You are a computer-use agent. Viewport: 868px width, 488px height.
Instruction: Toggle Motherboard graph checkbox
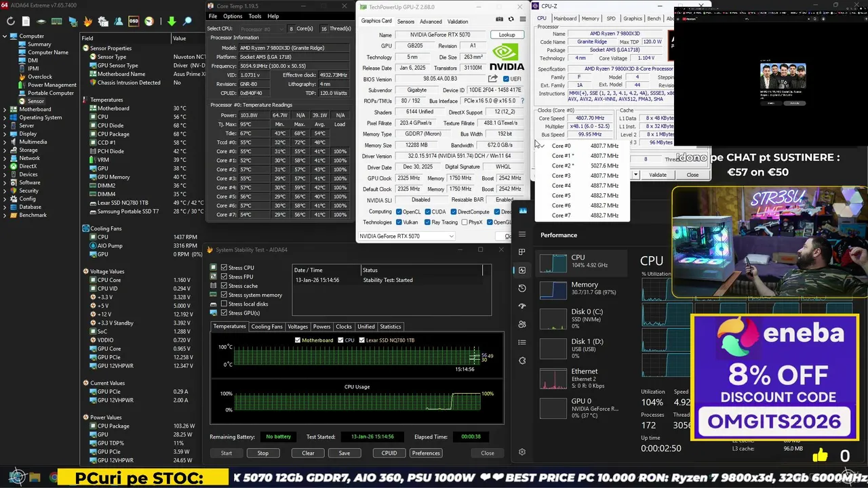point(298,340)
